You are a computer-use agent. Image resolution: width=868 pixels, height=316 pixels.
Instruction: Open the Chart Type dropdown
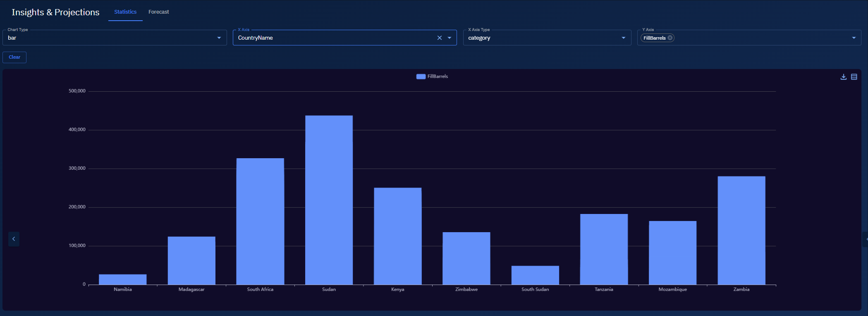[x=219, y=38]
